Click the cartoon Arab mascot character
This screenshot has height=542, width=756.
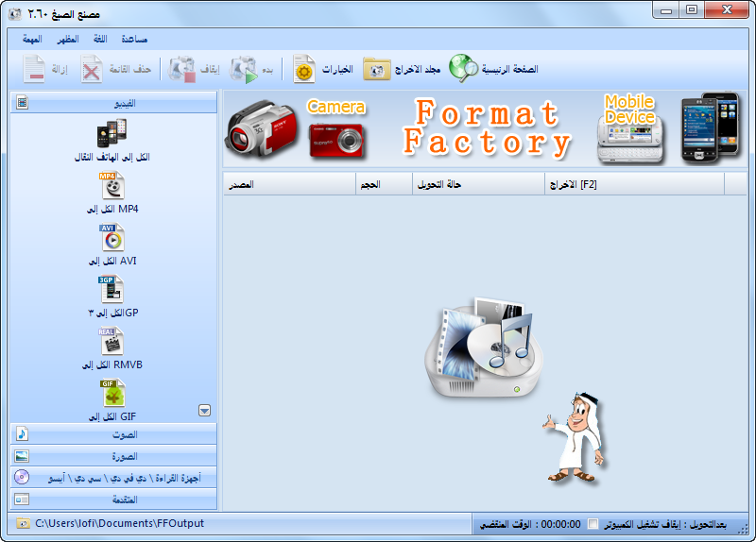pos(575,437)
